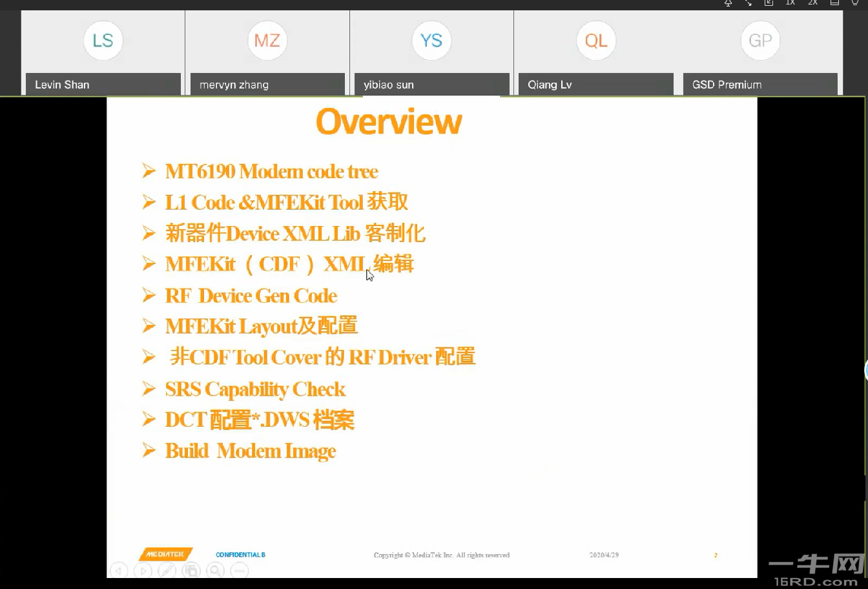
Task: Click the screen share icon in top toolbar
Action: [x=769, y=3]
